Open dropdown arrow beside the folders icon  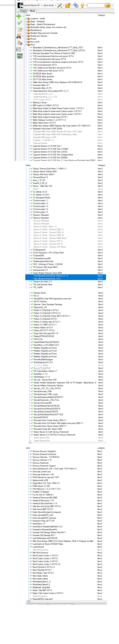[72, 5]
